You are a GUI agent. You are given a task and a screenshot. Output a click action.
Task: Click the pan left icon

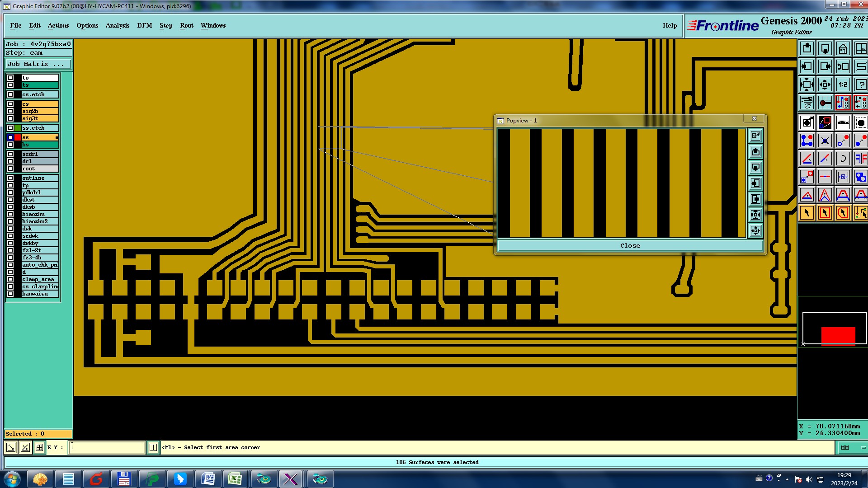click(x=807, y=66)
